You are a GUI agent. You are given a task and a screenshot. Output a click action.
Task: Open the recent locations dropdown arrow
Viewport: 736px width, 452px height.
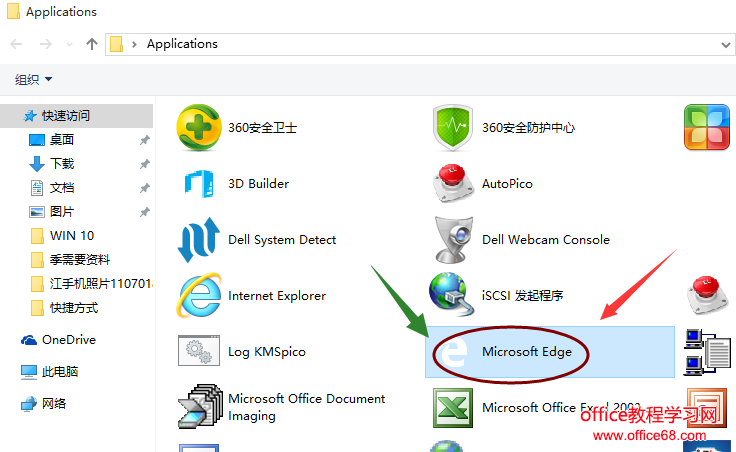69,45
